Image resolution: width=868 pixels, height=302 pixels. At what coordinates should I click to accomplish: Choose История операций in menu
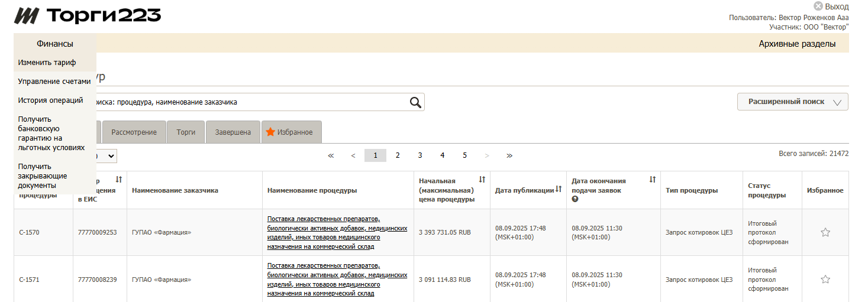(50, 100)
